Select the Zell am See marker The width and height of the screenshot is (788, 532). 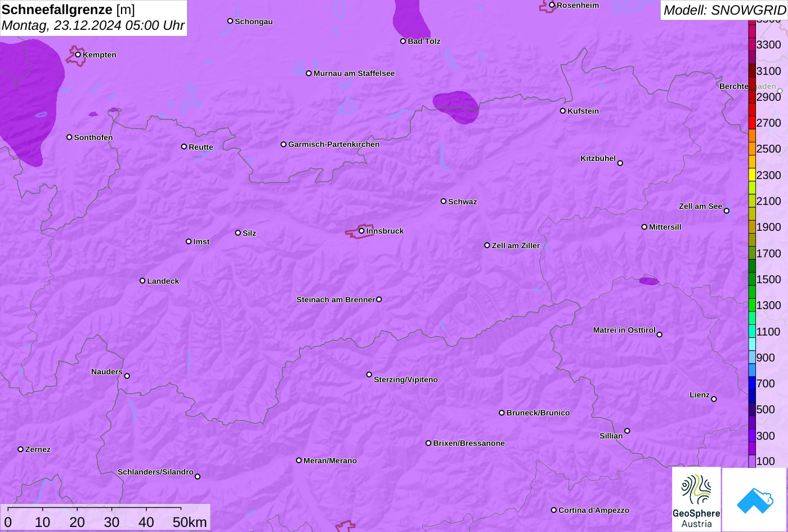click(727, 211)
